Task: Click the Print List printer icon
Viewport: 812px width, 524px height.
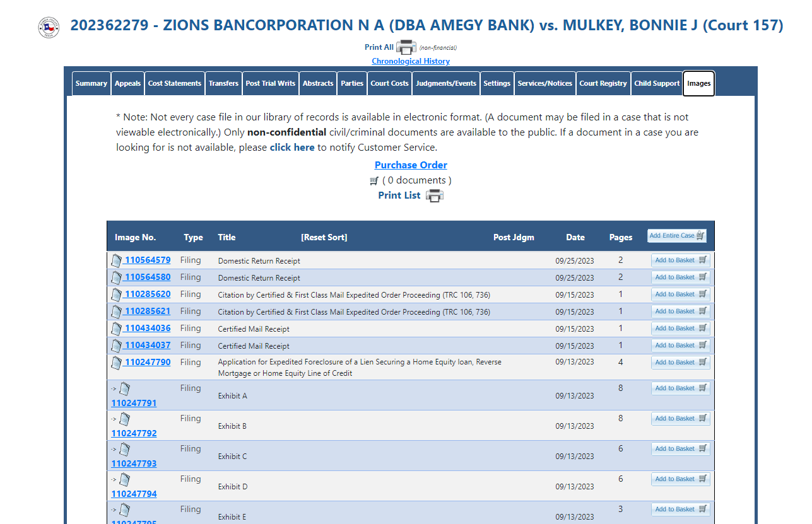Action: (x=435, y=195)
